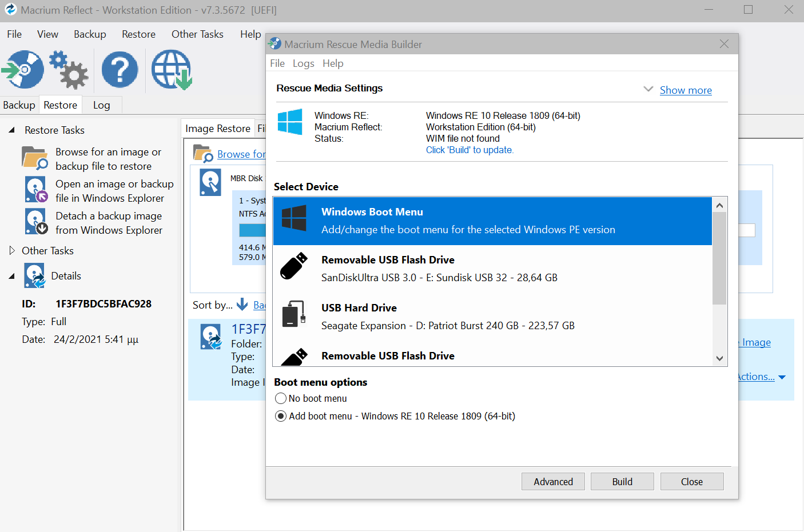Click the last Removable USB Flash Drive icon
Image resolution: width=804 pixels, height=532 pixels.
[x=294, y=358]
